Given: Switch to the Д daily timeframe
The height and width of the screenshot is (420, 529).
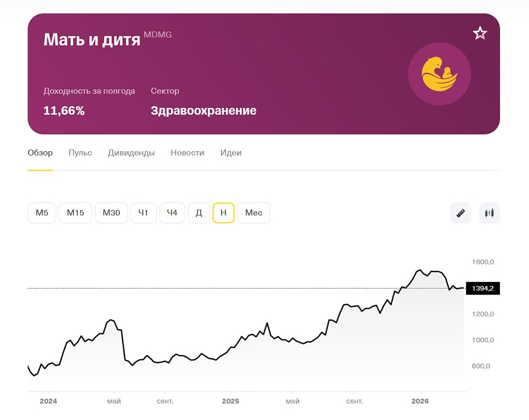Looking at the screenshot, I should (199, 213).
